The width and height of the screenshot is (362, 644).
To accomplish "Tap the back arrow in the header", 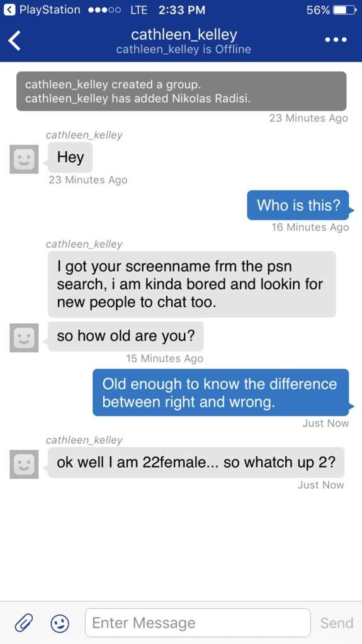I will point(14,40).
